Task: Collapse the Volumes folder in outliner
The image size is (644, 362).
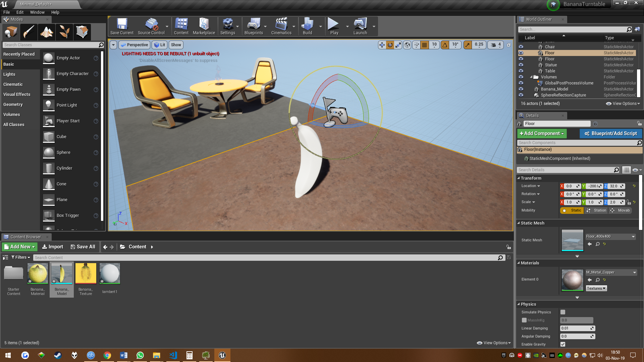Action: (531, 77)
